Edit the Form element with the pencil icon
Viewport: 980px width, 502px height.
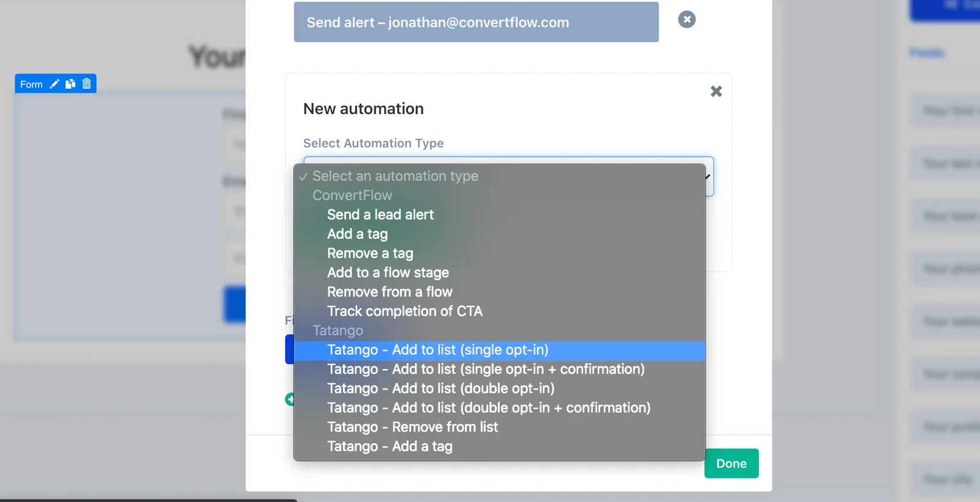55,84
